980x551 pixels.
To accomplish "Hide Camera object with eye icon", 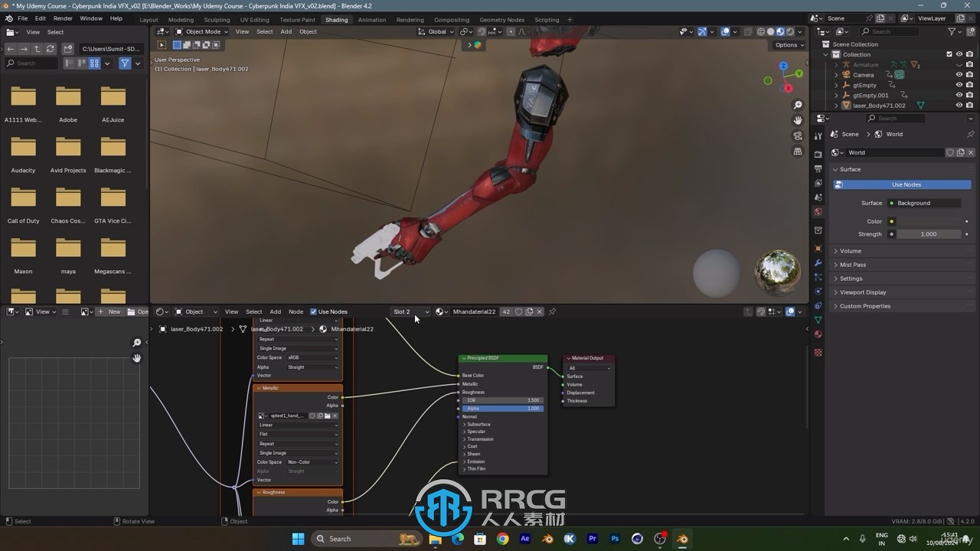I will [x=959, y=74].
